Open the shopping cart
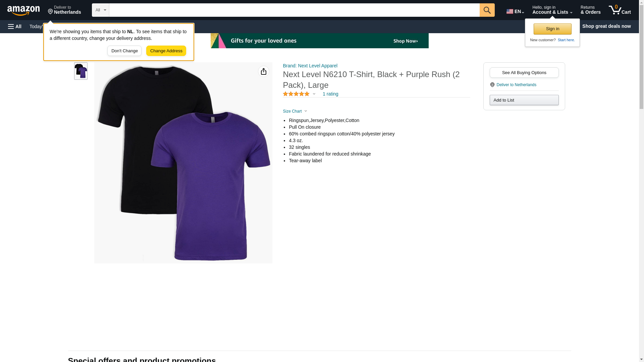Screen dimensions: 644x362 (620, 10)
